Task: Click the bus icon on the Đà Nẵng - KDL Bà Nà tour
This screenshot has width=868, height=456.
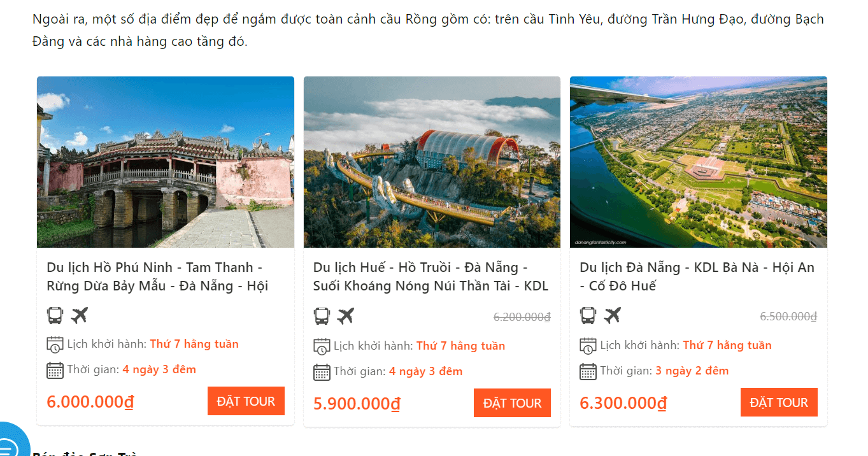Action: [588, 315]
